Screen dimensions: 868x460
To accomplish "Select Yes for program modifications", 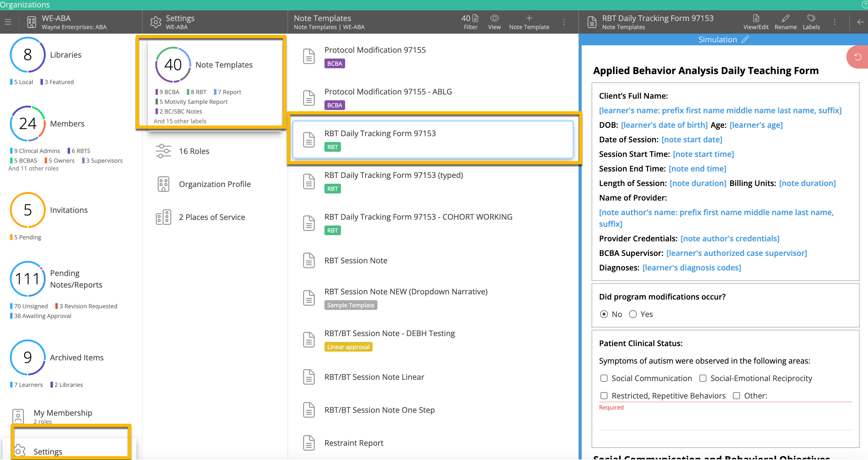I will 632,314.
